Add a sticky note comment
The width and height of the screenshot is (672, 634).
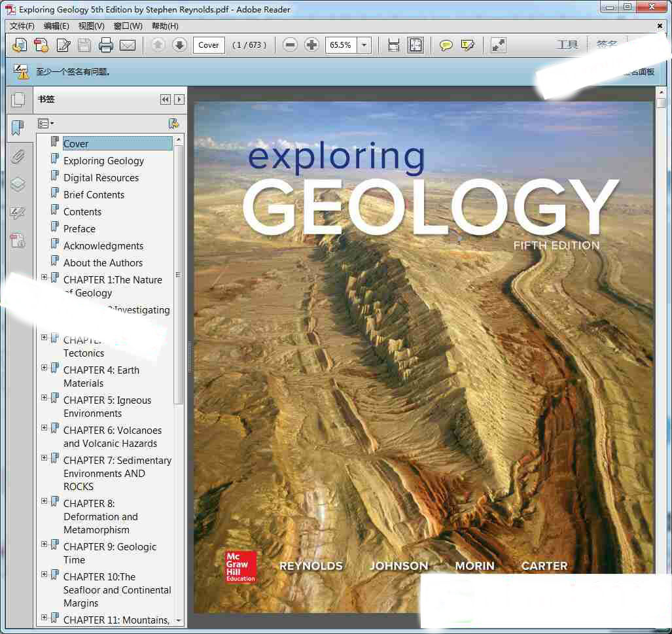tap(446, 45)
